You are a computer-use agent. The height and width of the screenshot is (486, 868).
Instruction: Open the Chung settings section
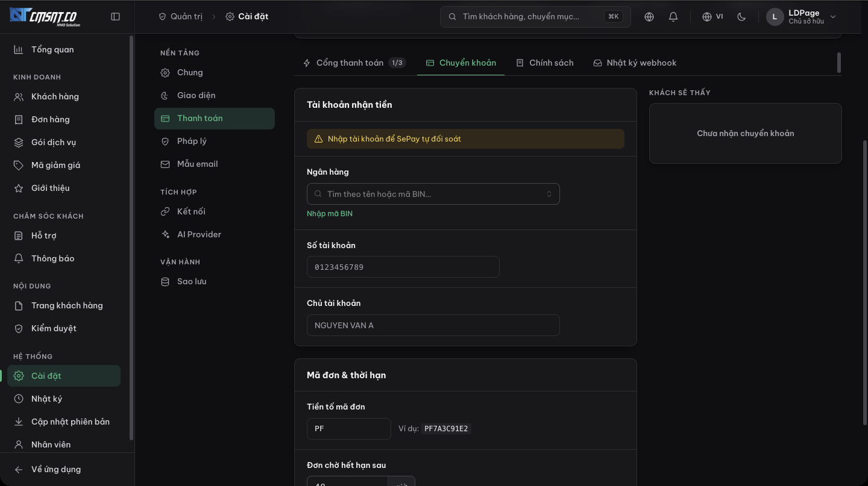tap(215, 72)
